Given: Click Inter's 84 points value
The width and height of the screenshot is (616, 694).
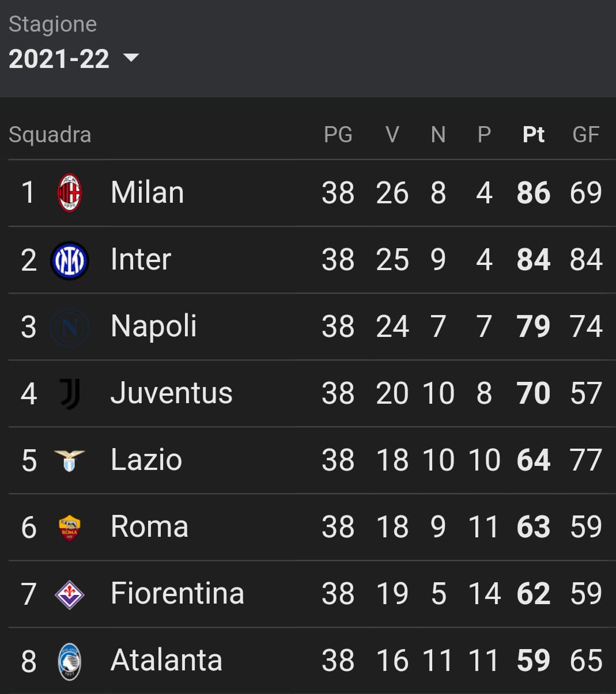Looking at the screenshot, I should [534, 259].
